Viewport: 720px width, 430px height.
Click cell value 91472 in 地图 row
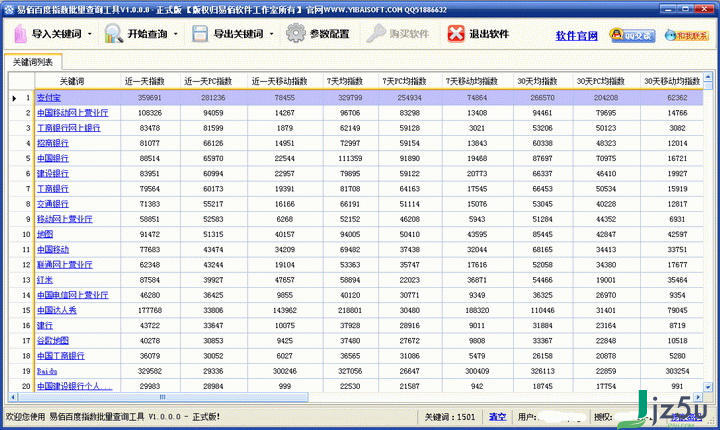click(150, 234)
